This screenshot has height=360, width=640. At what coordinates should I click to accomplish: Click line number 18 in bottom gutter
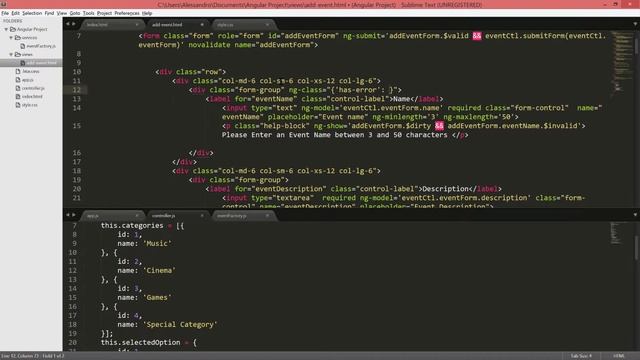pos(72,324)
